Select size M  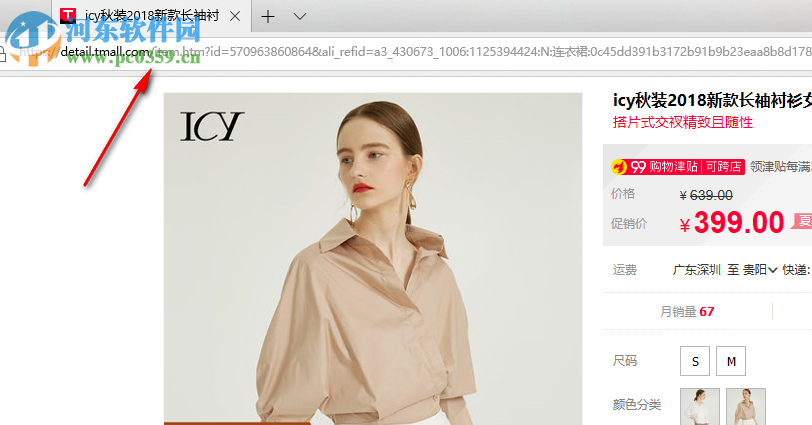(x=731, y=361)
